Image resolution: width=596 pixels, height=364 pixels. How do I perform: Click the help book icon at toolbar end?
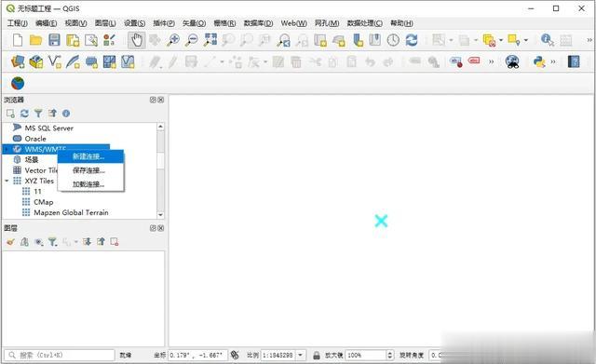[x=574, y=61]
